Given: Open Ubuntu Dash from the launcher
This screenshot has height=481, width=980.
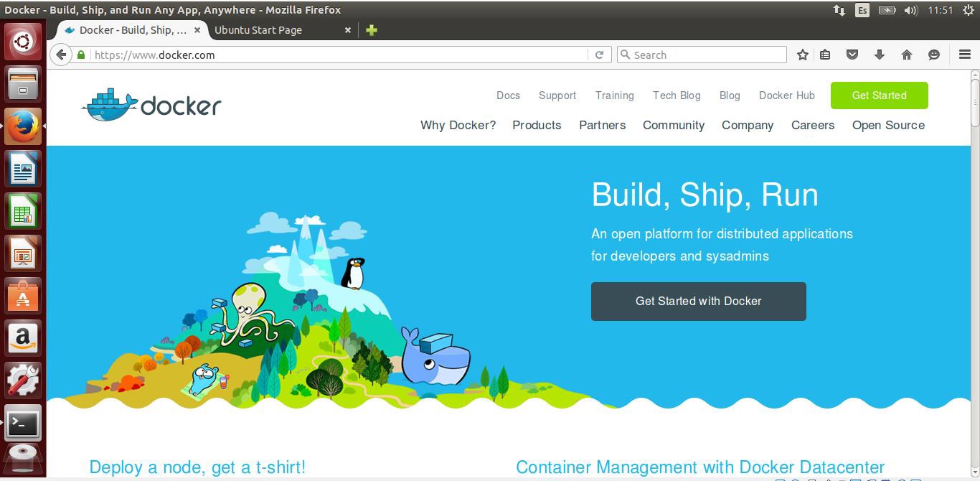Looking at the screenshot, I should (x=23, y=42).
